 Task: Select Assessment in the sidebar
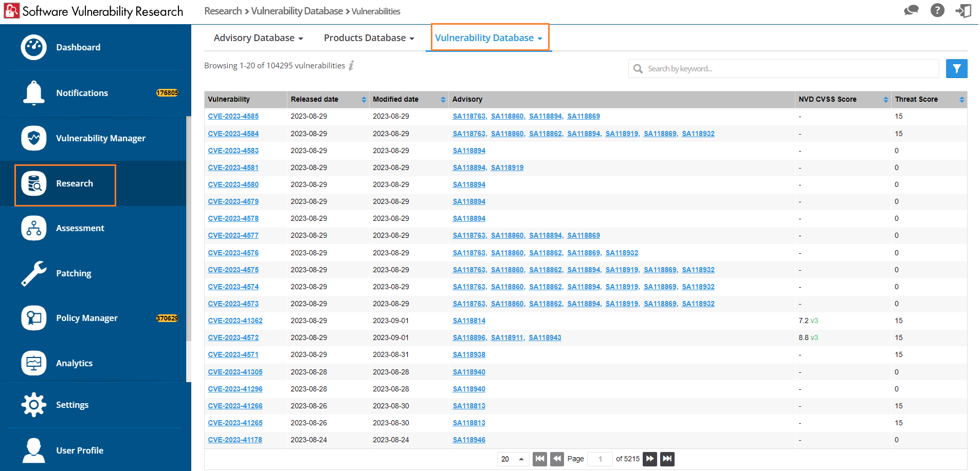pos(80,228)
